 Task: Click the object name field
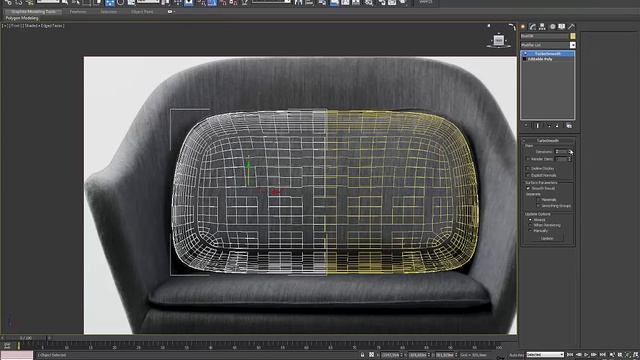click(x=544, y=36)
